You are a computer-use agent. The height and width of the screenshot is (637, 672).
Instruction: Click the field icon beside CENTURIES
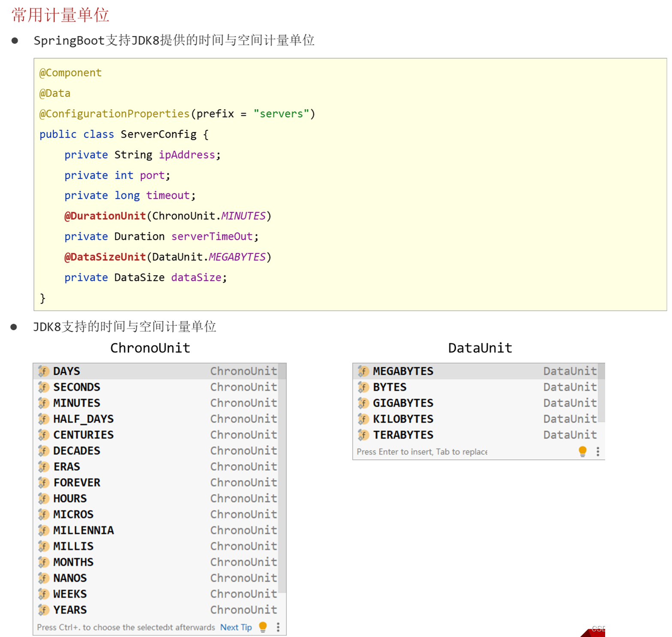click(43, 434)
